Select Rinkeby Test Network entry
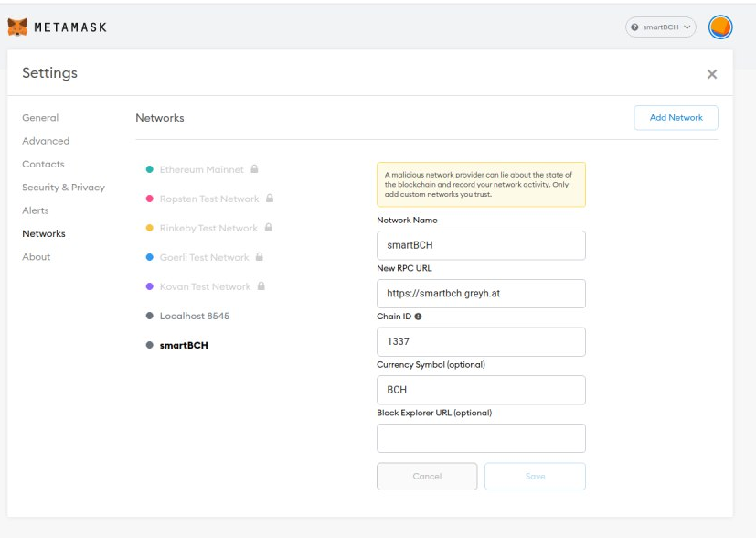 (x=208, y=228)
